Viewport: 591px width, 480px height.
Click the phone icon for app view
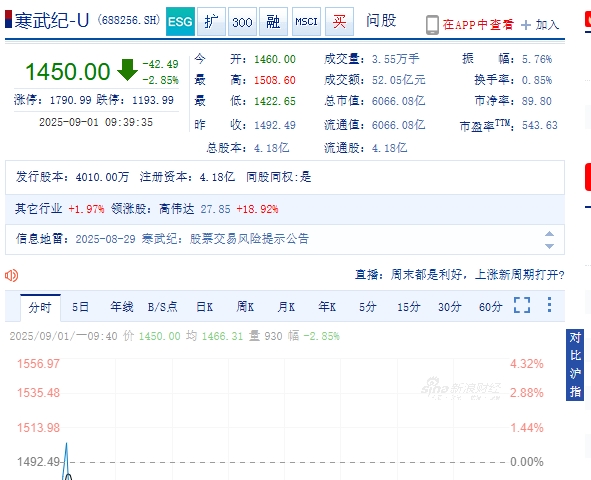pyautogui.click(x=432, y=25)
